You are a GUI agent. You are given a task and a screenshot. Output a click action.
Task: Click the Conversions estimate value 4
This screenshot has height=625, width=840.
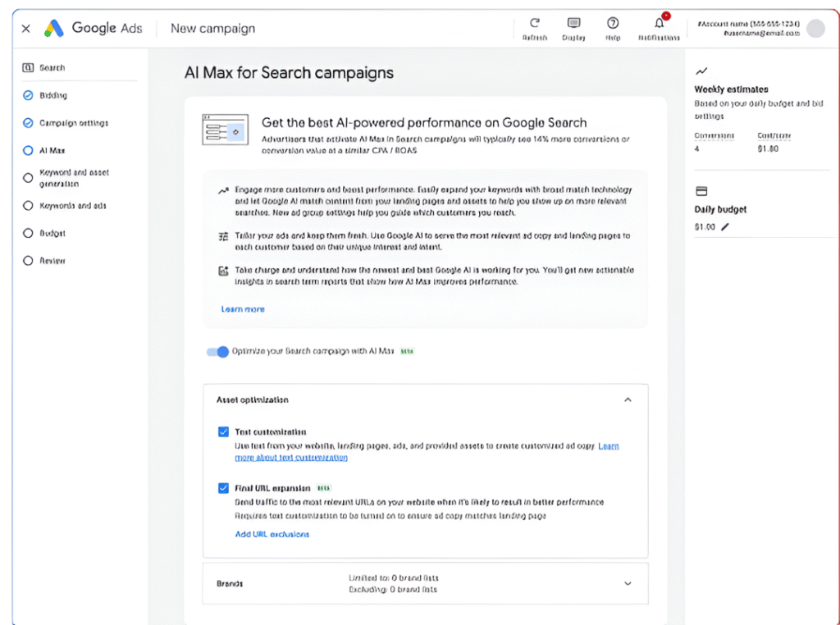(x=696, y=149)
